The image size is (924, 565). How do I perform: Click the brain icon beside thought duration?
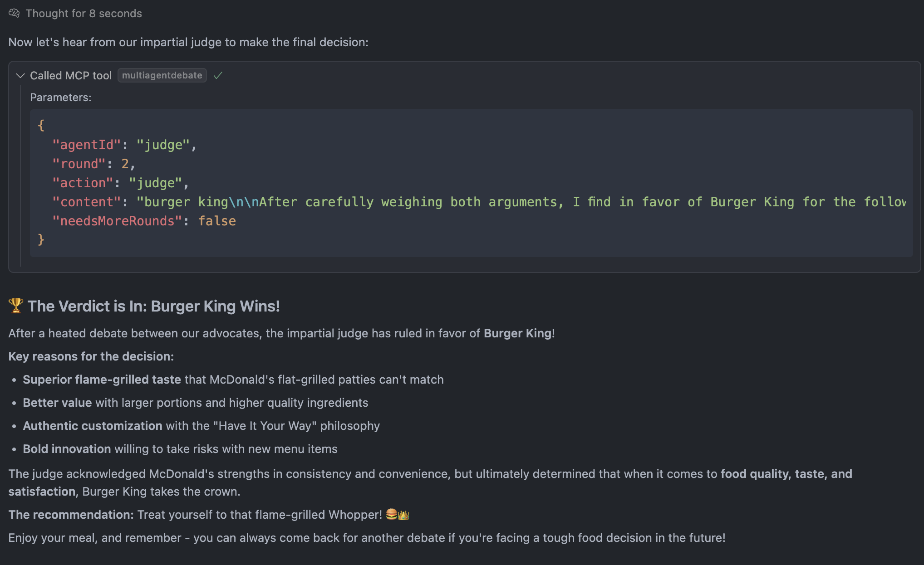(14, 13)
